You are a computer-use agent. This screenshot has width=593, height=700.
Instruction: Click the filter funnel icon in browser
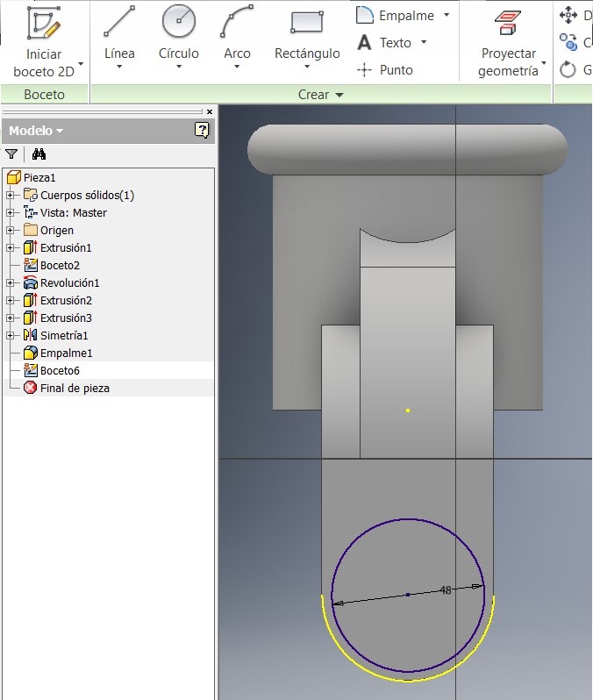pos(11,154)
